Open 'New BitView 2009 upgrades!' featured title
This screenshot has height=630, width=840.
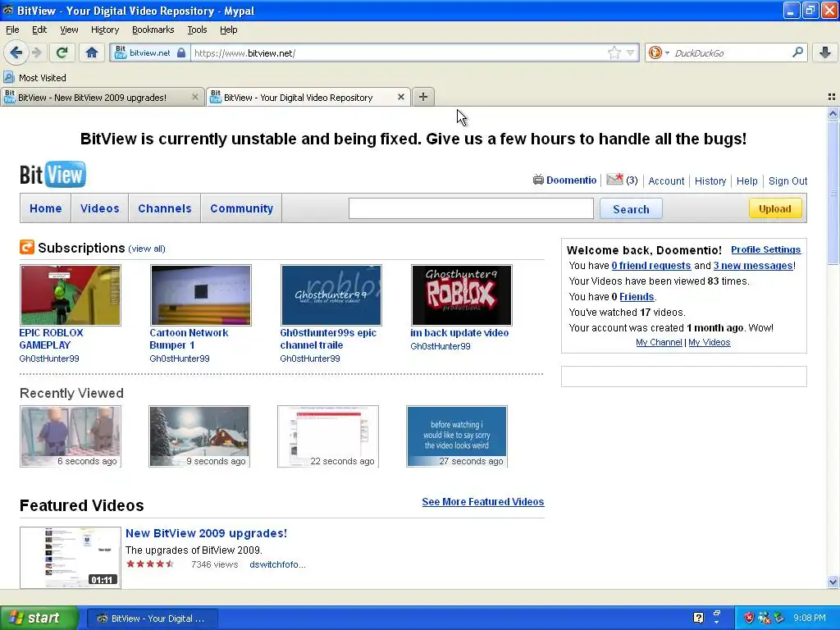point(206,533)
